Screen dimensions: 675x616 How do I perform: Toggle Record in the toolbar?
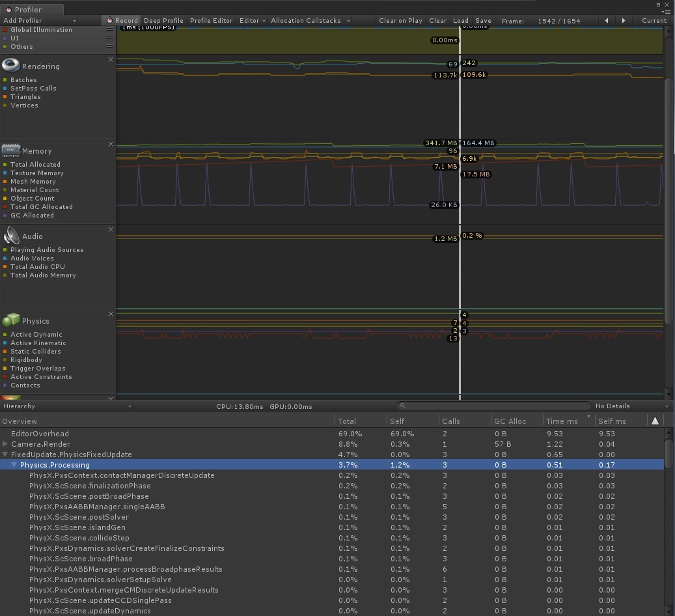pos(121,20)
